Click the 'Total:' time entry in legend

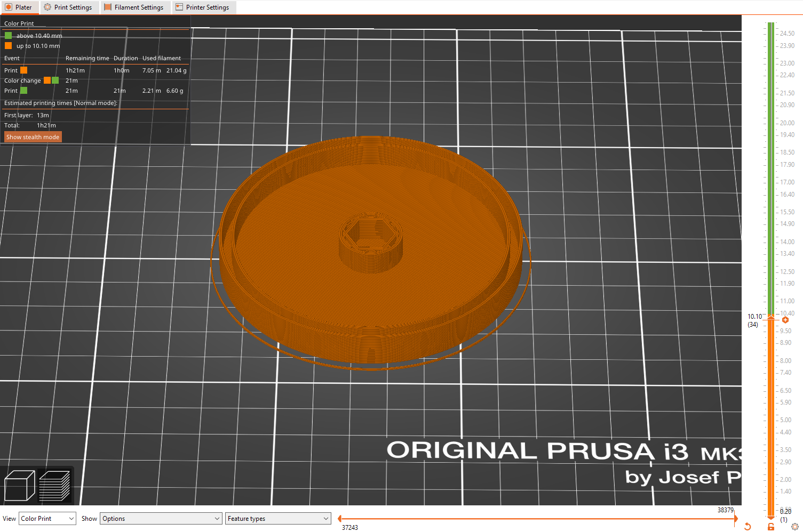click(30, 125)
